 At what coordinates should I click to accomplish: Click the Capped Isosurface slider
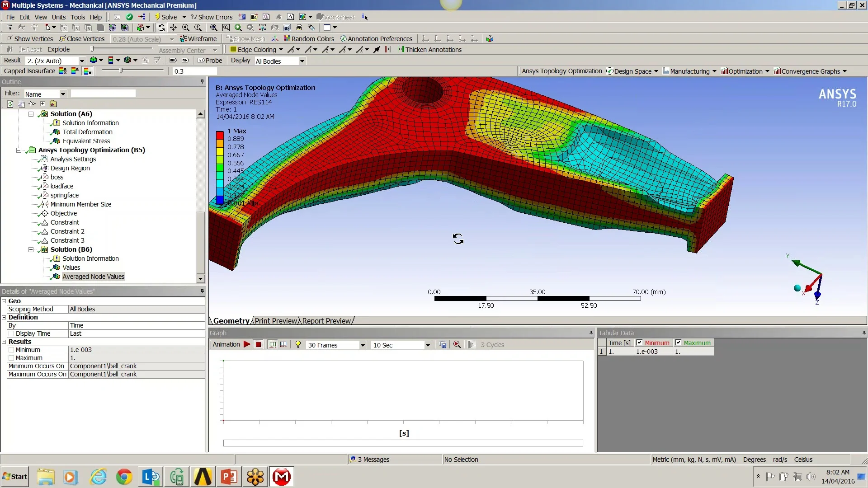121,71
